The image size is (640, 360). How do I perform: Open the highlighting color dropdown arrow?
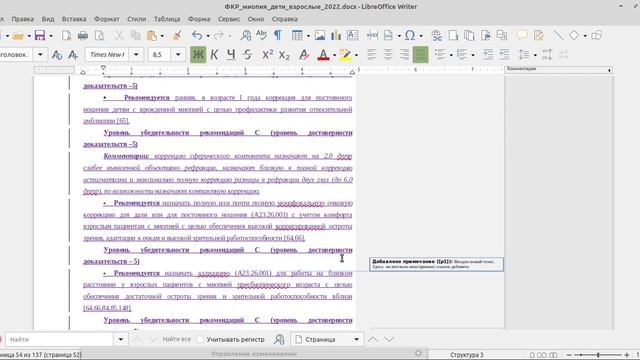356,55
